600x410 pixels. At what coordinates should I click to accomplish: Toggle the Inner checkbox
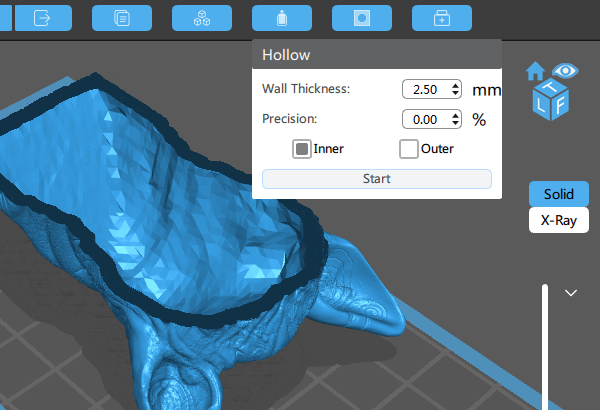(302, 149)
